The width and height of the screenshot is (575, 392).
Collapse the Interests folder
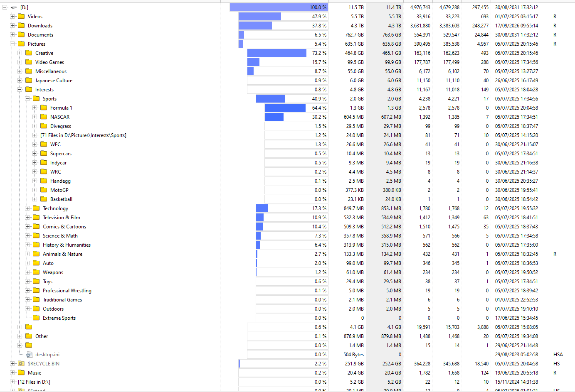[20, 90]
